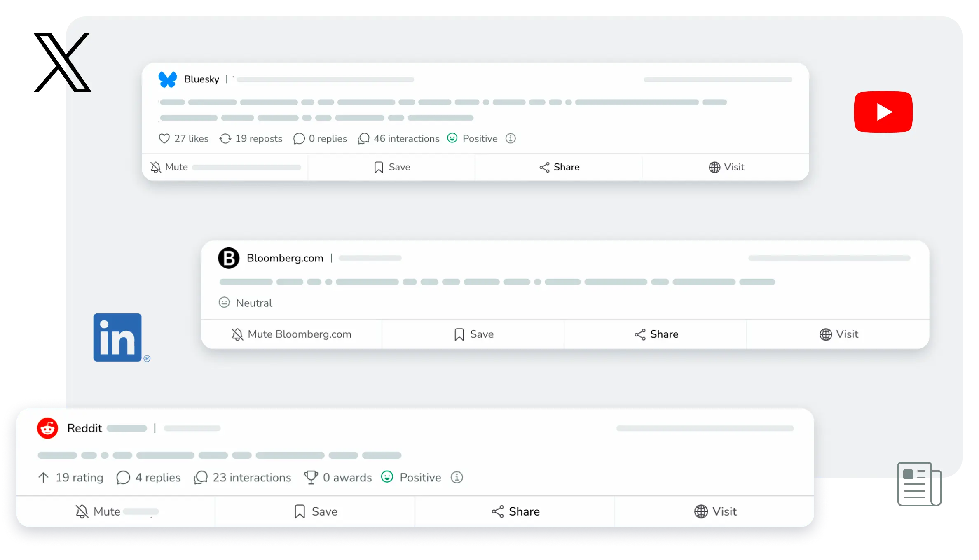Share the Bluesky mention
This screenshot has width=979, height=560.
click(x=559, y=167)
